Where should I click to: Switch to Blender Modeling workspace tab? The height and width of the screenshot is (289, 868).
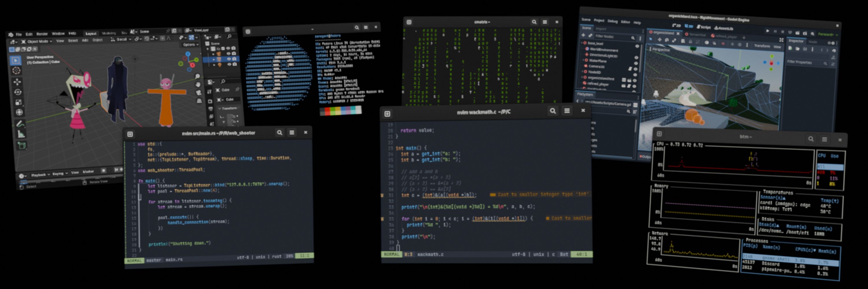click(x=109, y=33)
